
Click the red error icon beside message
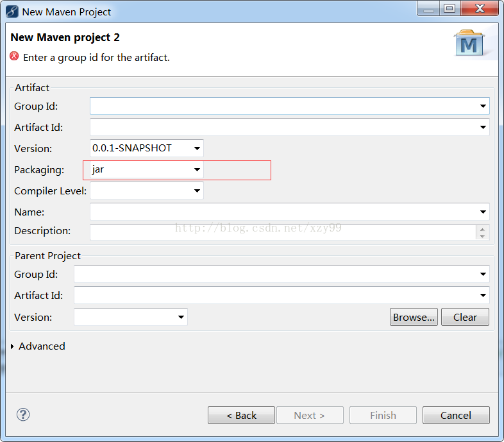tap(14, 56)
